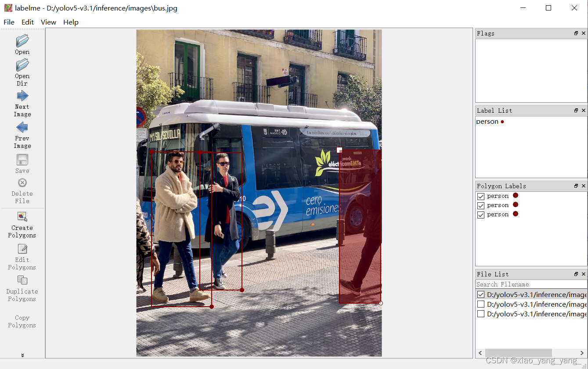Select the Create Polygons tool
Screen dimensions: 588x369
(22, 217)
